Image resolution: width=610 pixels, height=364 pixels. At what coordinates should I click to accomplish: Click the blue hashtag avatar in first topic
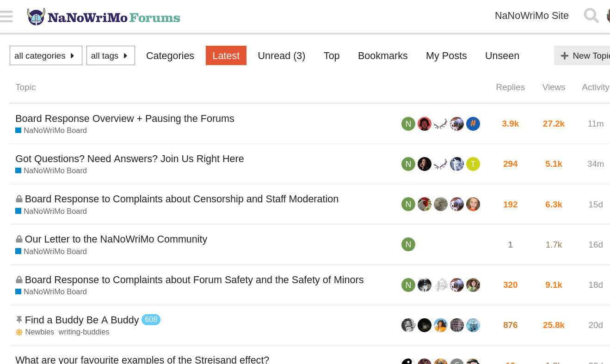pos(473,124)
